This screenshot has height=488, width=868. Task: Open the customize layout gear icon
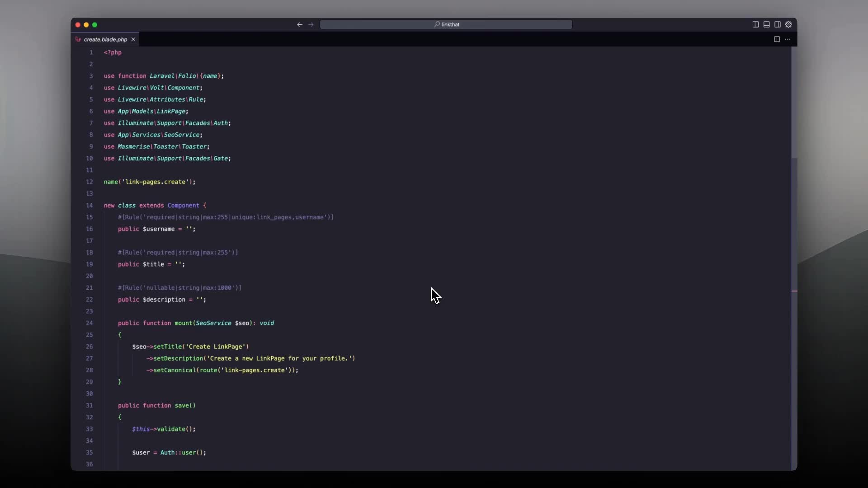coord(789,24)
